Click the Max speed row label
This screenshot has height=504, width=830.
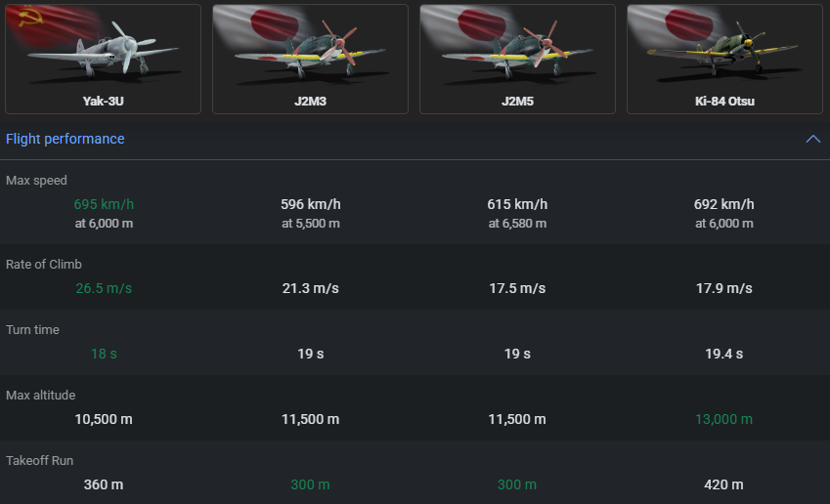pyautogui.click(x=36, y=181)
